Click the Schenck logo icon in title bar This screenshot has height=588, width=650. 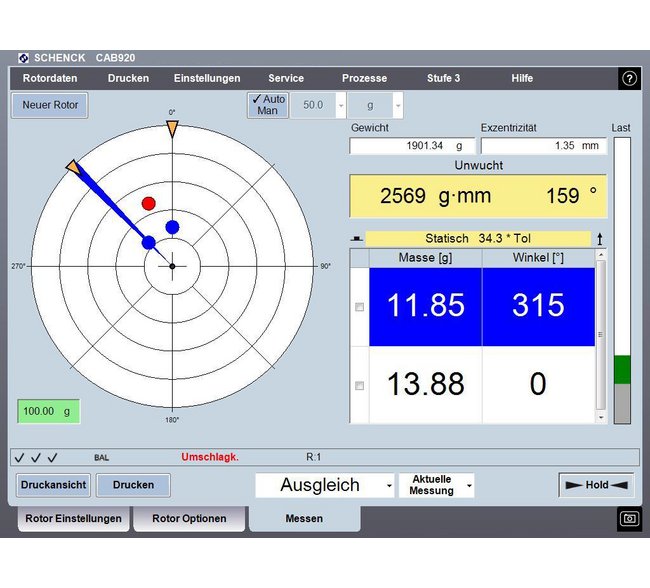pos(24,58)
